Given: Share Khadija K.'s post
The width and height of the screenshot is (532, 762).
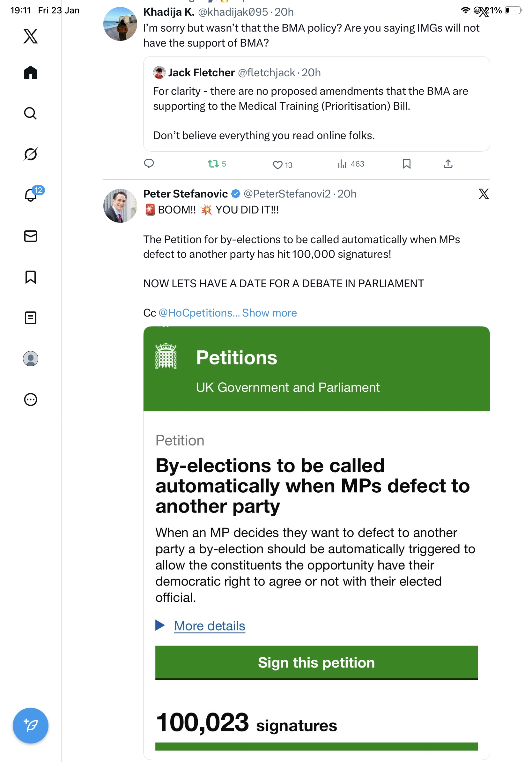Looking at the screenshot, I should point(448,164).
